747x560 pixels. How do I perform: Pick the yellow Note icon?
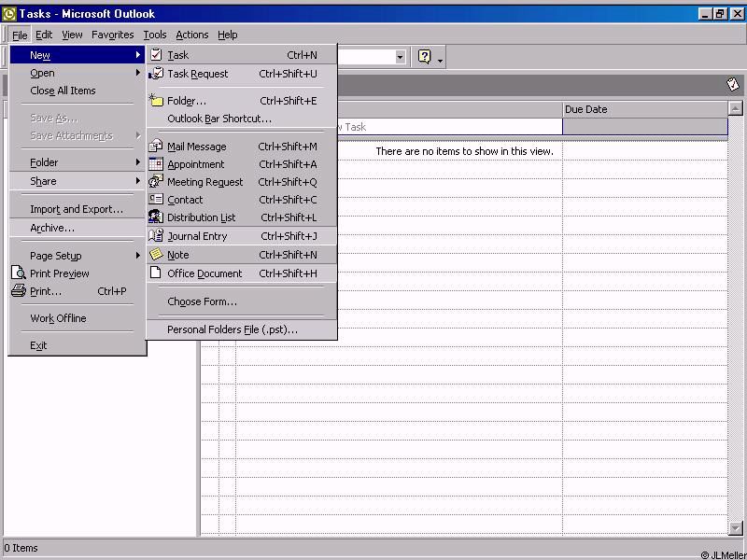tap(156, 255)
